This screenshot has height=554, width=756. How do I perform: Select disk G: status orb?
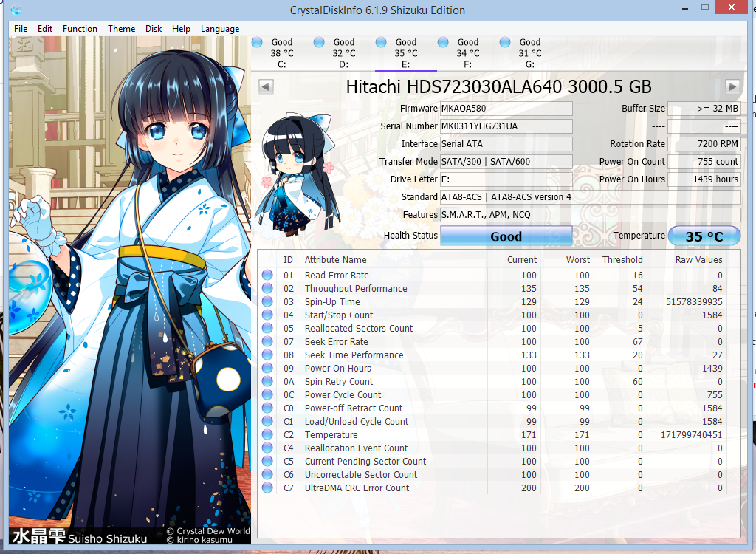pyautogui.click(x=505, y=42)
